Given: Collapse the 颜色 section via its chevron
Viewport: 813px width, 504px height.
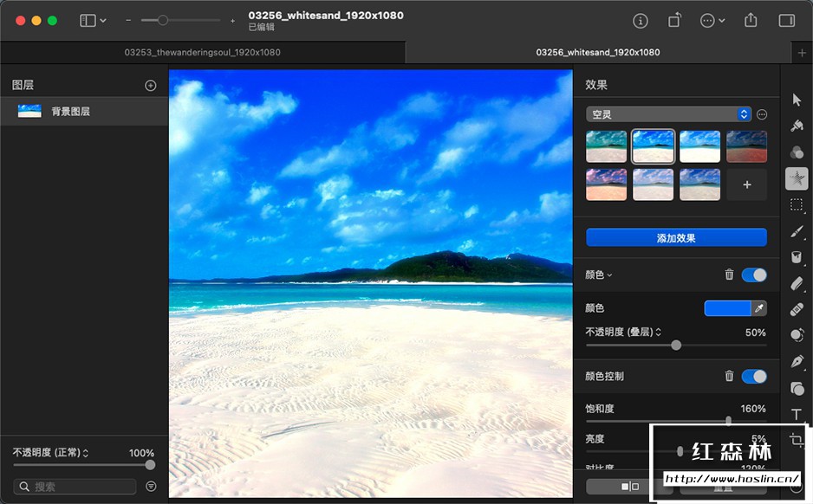Looking at the screenshot, I should 612,274.
